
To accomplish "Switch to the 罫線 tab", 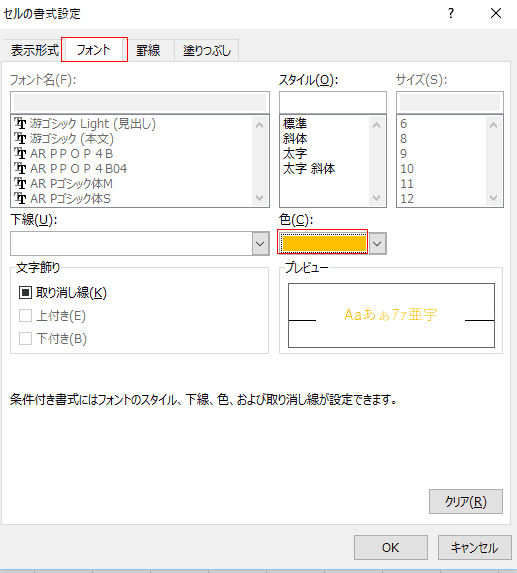I will click(148, 50).
